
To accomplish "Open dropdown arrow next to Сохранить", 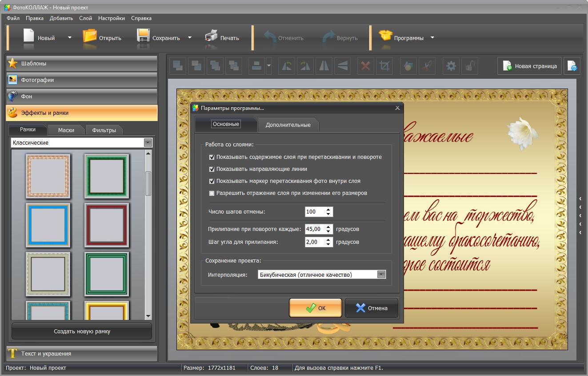I will 190,38.
